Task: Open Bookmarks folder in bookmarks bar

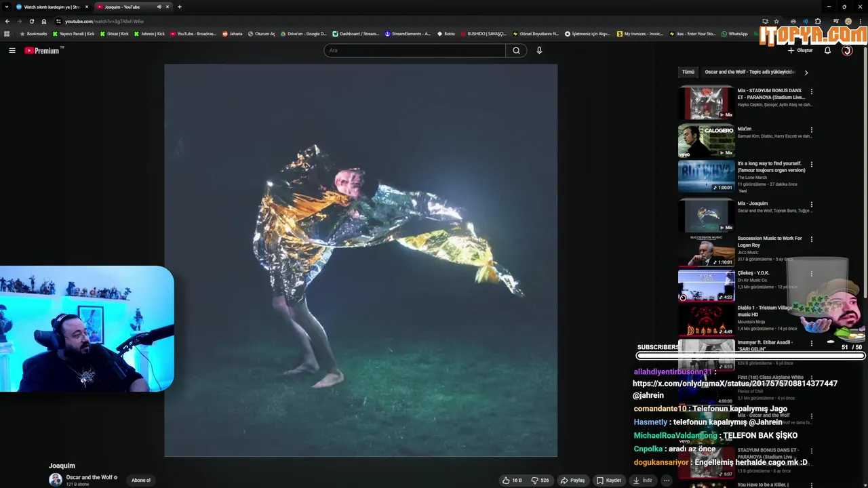Action: [x=34, y=33]
